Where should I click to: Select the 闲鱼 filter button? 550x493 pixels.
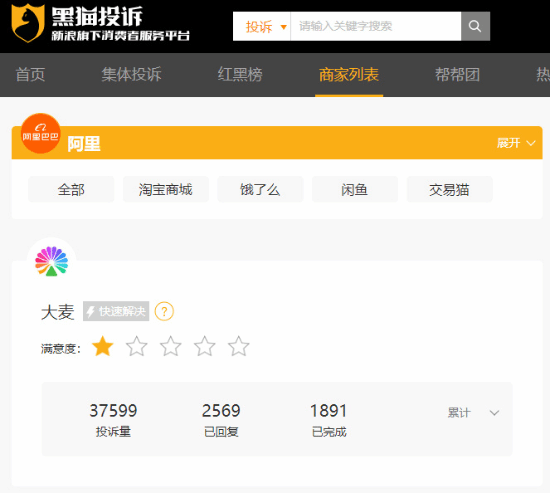click(355, 189)
